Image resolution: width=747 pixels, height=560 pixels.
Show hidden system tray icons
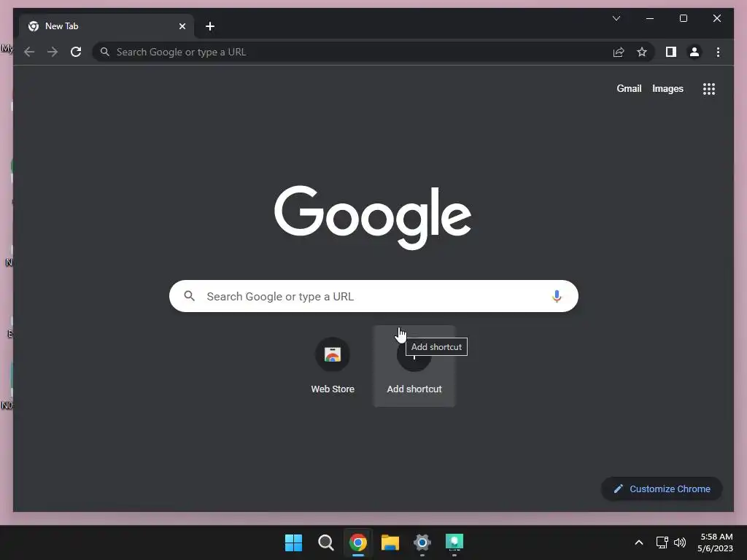(639, 542)
